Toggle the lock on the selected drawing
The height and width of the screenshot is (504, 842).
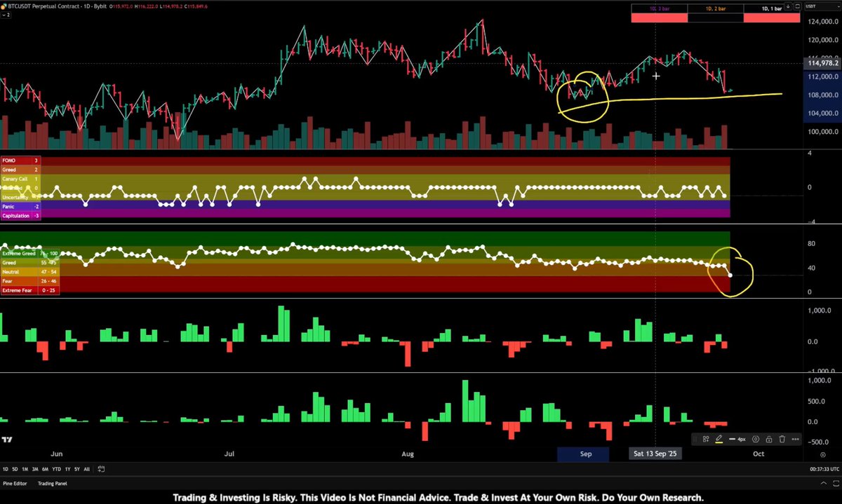tap(768, 438)
